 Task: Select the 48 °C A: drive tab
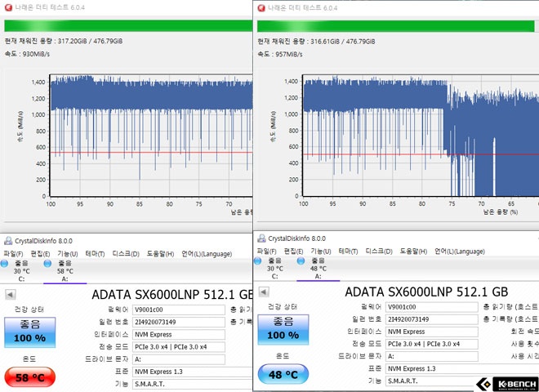[x=318, y=269]
